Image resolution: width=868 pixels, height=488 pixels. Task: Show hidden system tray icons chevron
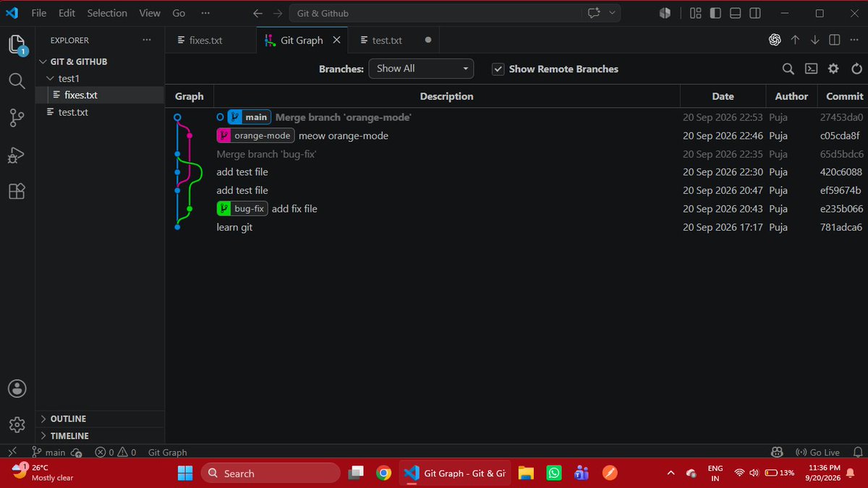671,473
